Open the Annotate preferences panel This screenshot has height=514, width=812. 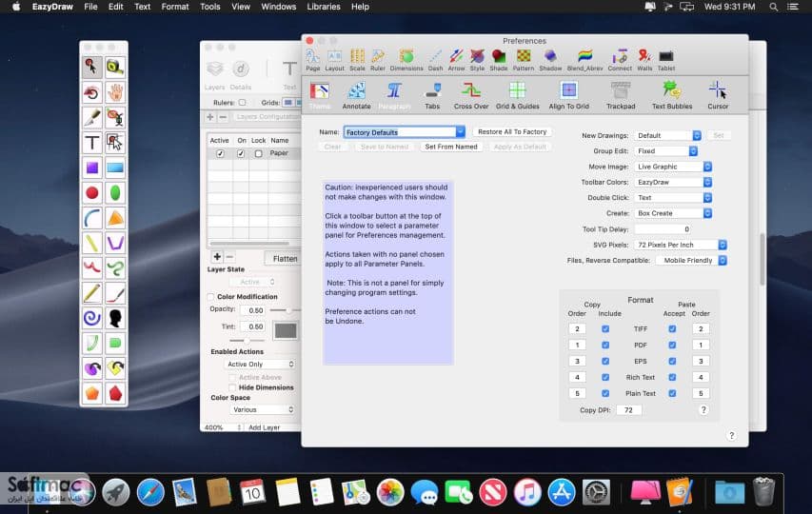click(x=356, y=96)
